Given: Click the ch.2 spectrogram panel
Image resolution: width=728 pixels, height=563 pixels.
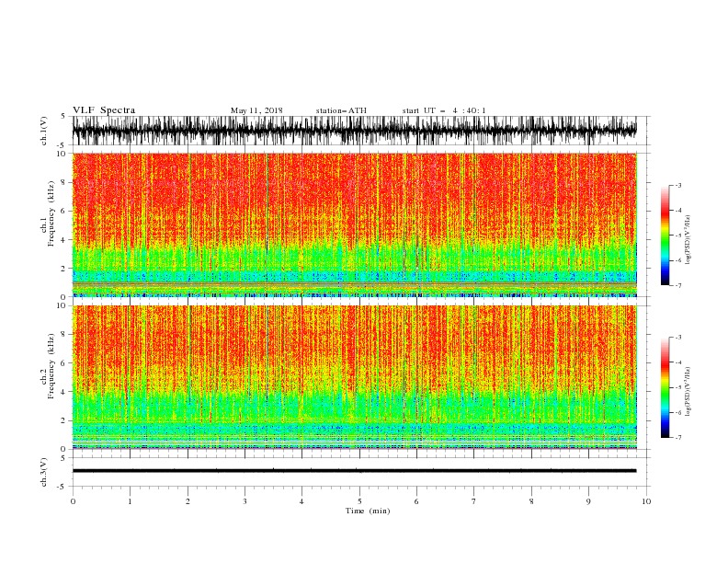Looking at the screenshot, I should tap(354, 377).
